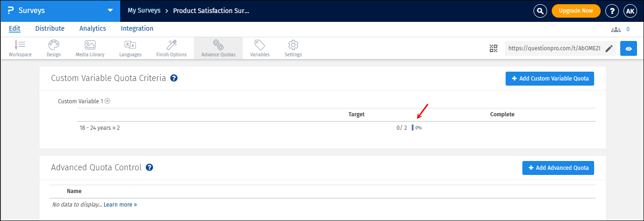The image size is (644, 221).
Task: Click the search magnifier icon
Action: [540, 11]
